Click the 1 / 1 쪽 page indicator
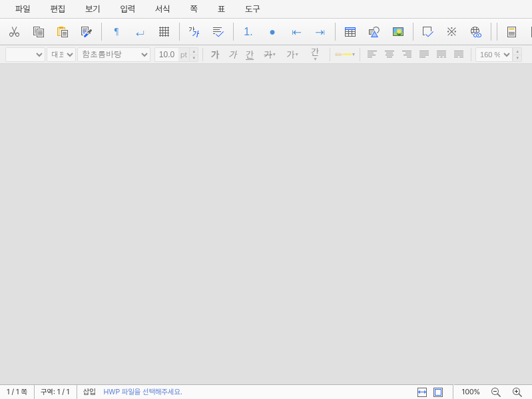The width and height of the screenshot is (532, 399). [x=17, y=392]
